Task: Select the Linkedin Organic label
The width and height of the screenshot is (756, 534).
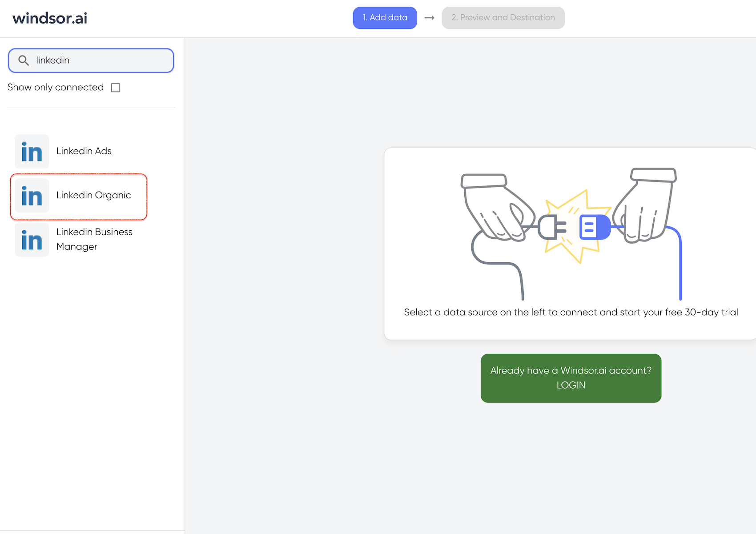Action: [93, 195]
